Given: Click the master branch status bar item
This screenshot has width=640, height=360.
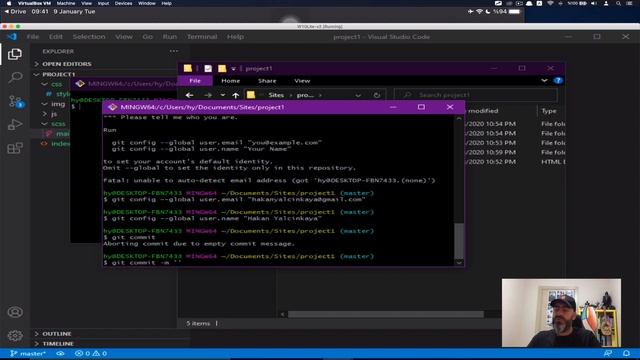Looking at the screenshot, I should [28, 353].
